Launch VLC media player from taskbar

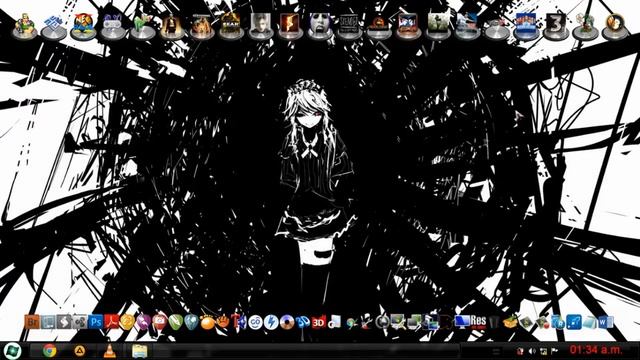(x=109, y=351)
